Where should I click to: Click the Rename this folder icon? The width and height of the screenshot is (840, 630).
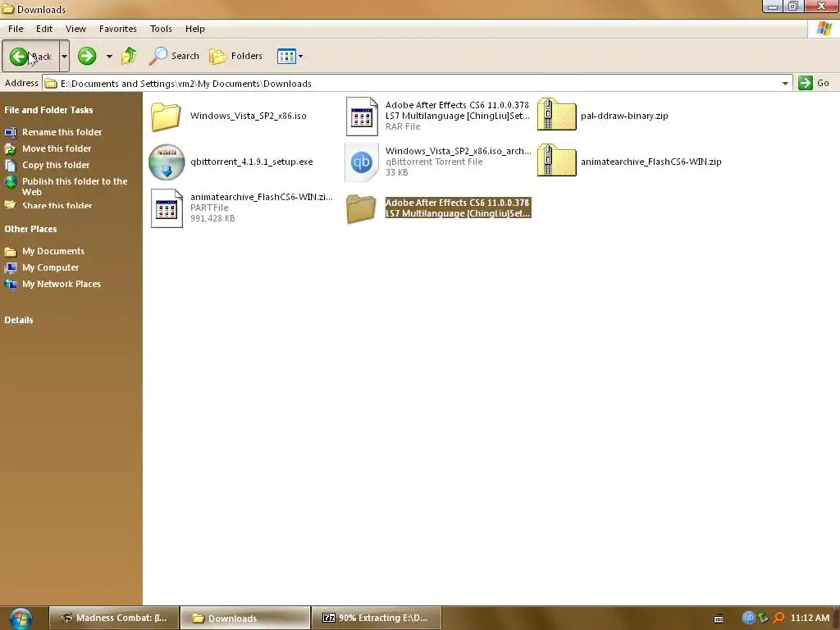coord(11,132)
